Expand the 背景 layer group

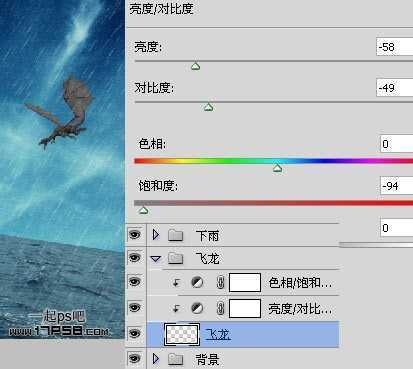pyautogui.click(x=156, y=359)
